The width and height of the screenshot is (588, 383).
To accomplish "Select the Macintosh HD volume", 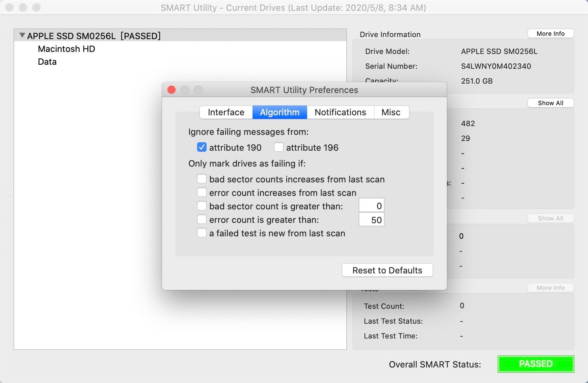I will tap(66, 49).
